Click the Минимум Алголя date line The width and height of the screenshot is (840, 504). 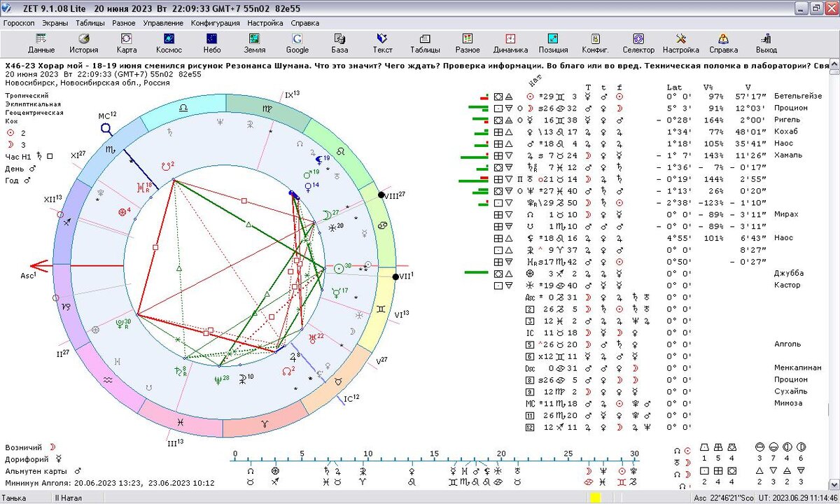[110, 483]
